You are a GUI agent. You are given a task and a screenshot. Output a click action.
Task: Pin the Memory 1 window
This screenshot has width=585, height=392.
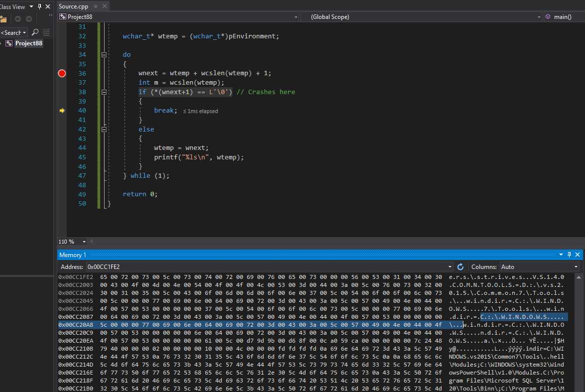569,255
